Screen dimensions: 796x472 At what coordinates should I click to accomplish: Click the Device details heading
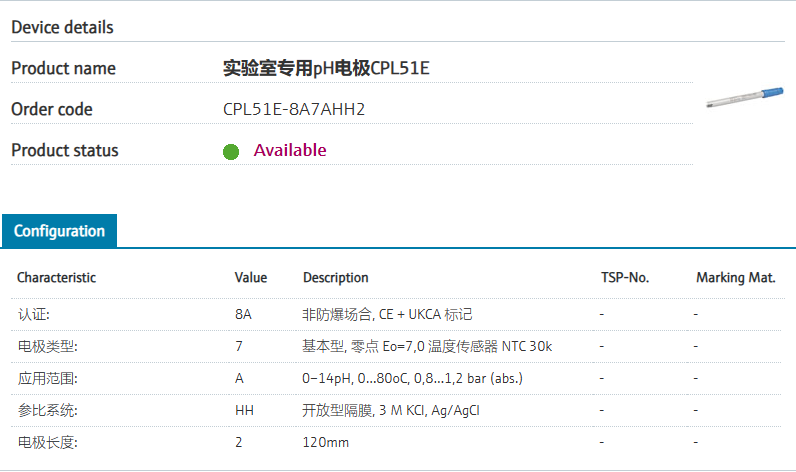click(62, 27)
